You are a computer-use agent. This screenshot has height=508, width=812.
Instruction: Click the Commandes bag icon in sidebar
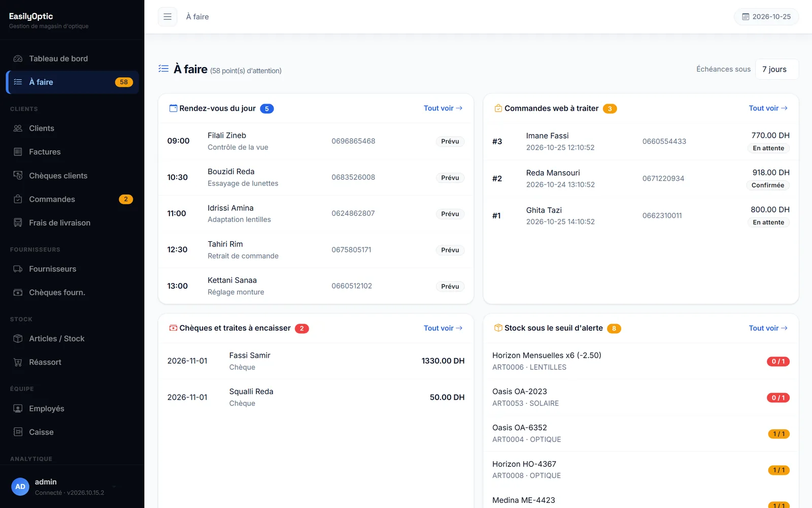point(18,199)
